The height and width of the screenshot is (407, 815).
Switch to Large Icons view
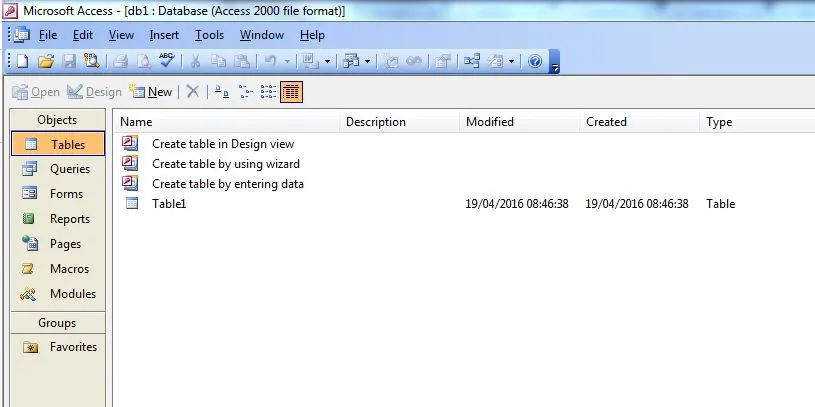pyautogui.click(x=222, y=92)
